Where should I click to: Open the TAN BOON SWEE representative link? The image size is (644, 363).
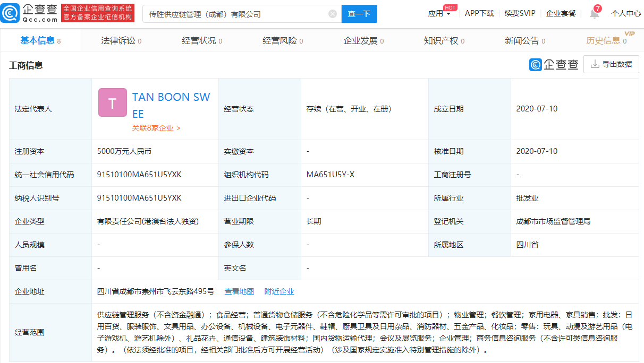pos(171,105)
